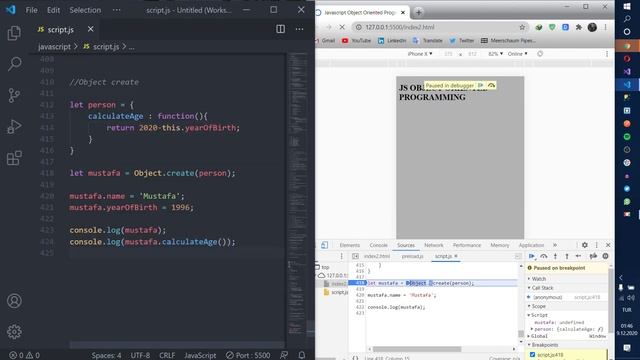The image size is (640, 360).
Task: Bookmark this page with the star icon
Action: coord(522,27)
